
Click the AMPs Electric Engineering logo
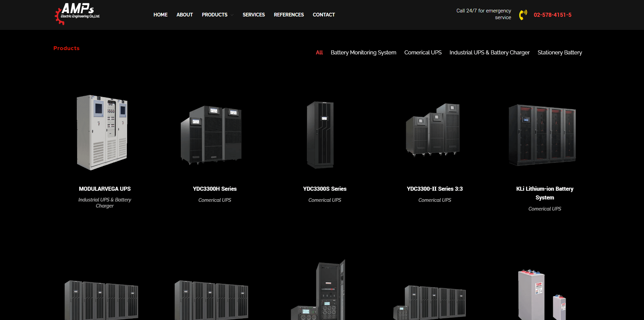tap(77, 14)
